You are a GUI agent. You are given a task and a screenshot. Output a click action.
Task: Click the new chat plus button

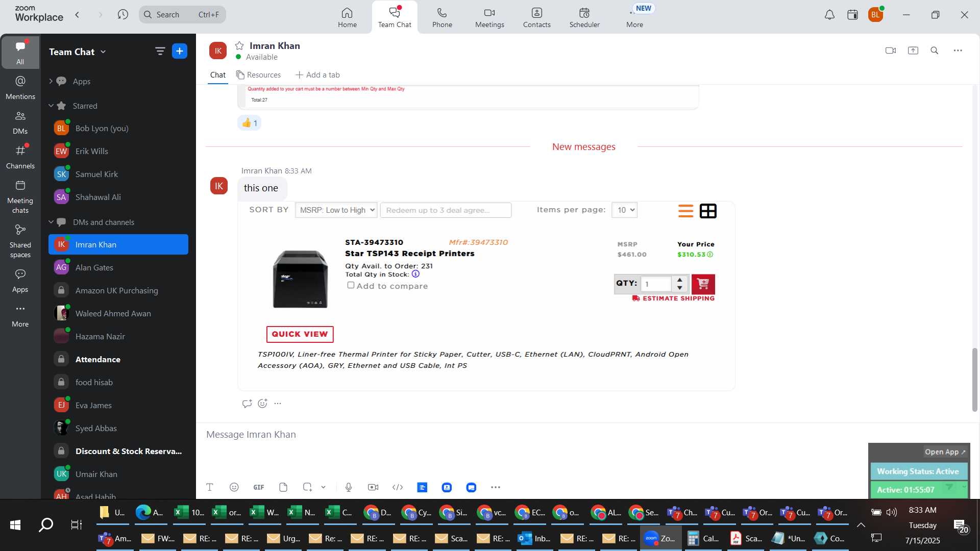180,51
